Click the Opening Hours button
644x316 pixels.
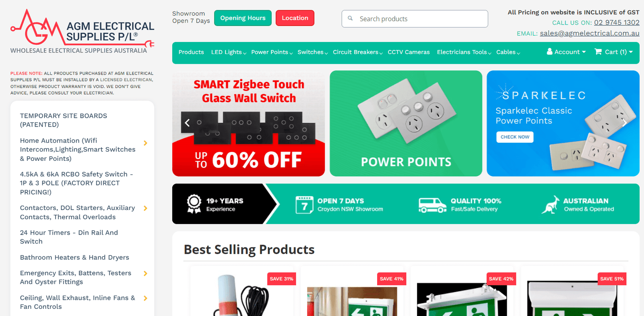click(243, 18)
